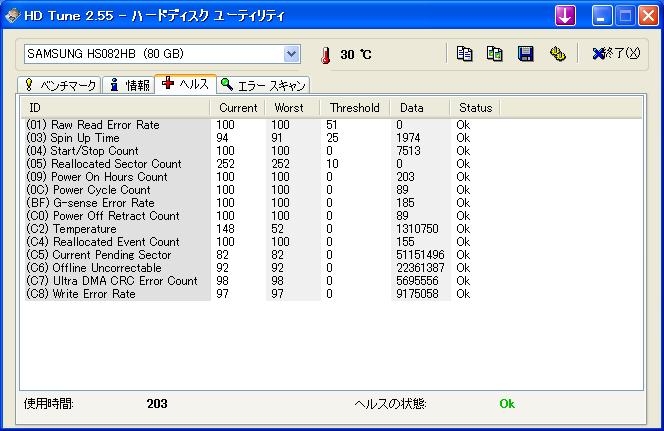Click the HD Tune title bar app icon

click(12, 15)
